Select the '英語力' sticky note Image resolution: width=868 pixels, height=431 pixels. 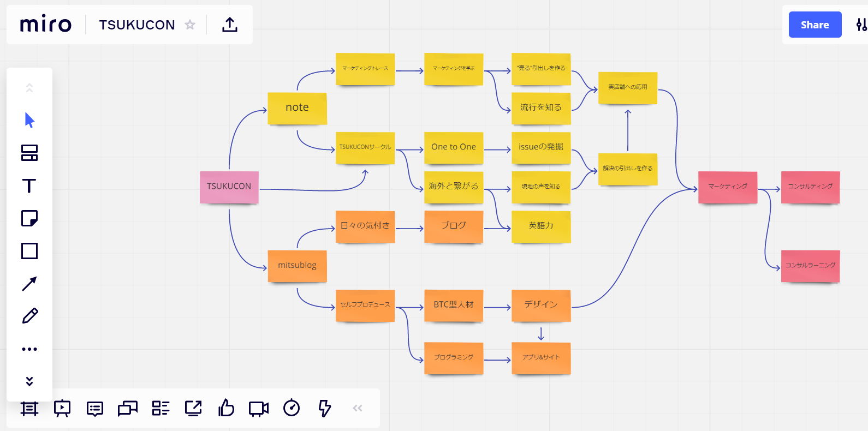tap(541, 226)
